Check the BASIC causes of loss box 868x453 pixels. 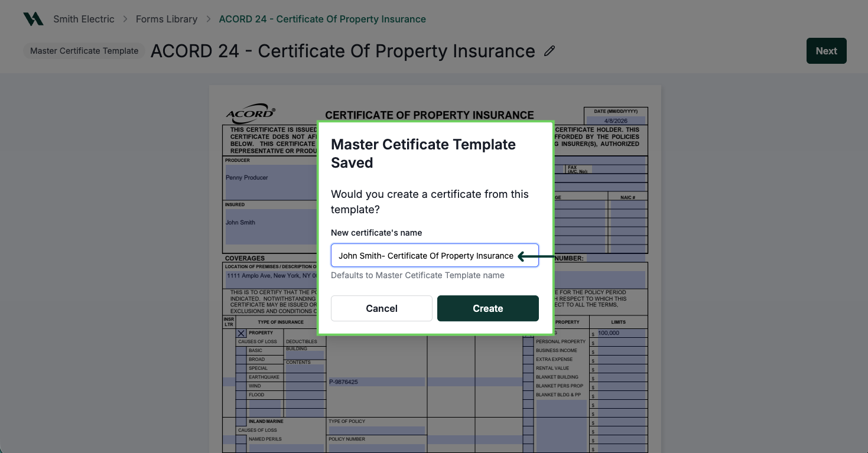pyautogui.click(x=241, y=351)
